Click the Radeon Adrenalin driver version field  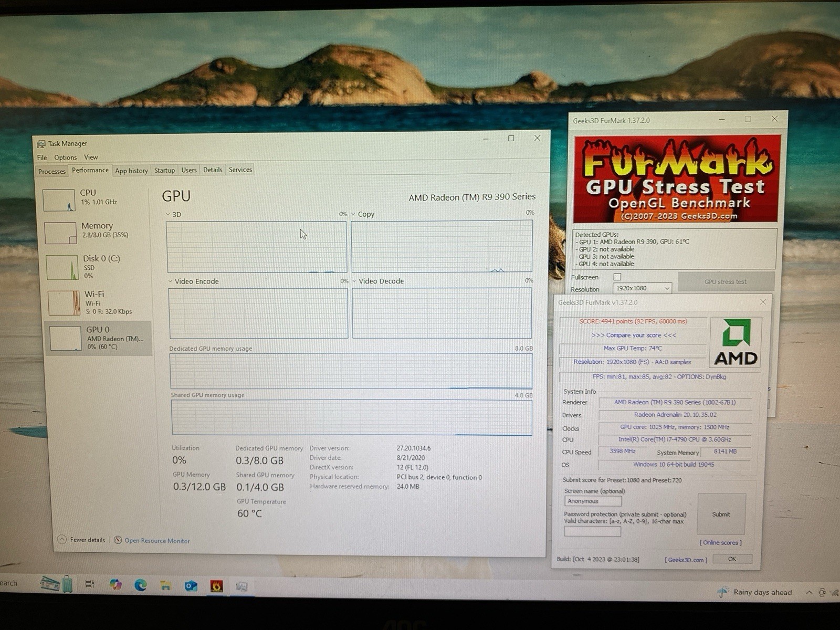675,415
